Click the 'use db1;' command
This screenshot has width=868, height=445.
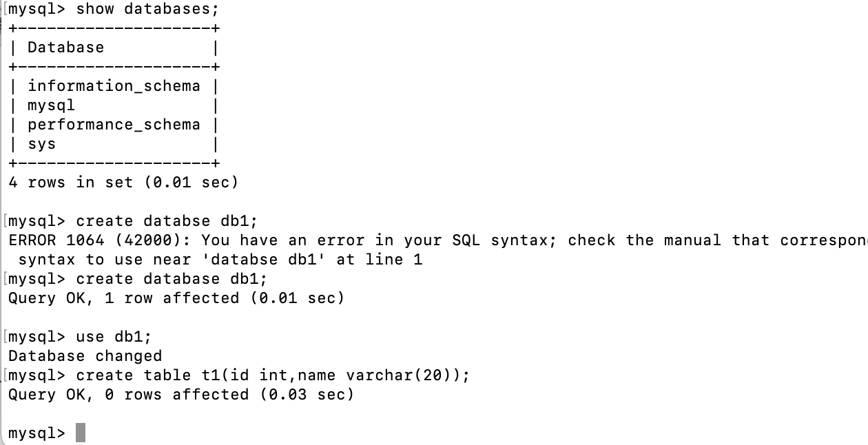pos(113,337)
